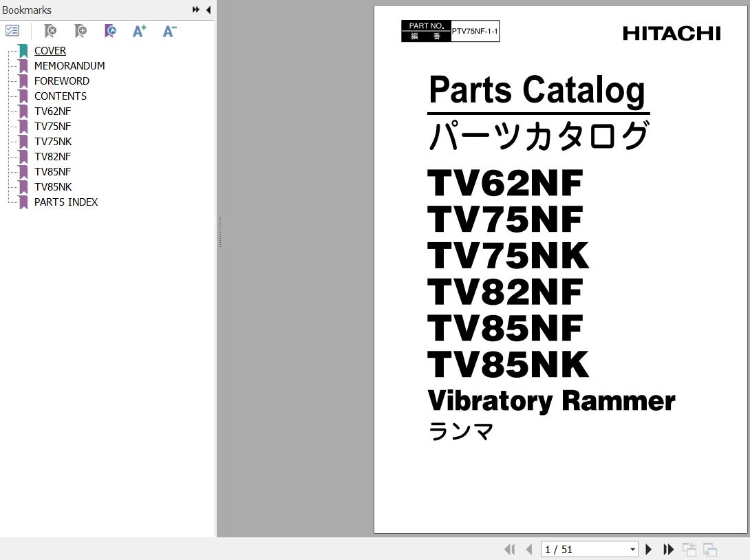Viewport: 750px width, 560px height.
Task: Click the Japanese text ランマ on the cover
Action: 460,431
